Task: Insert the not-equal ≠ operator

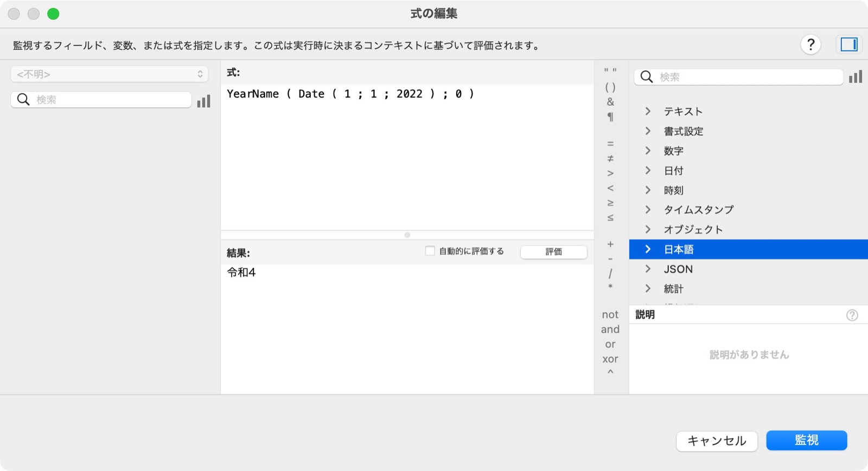Action: 610,158
